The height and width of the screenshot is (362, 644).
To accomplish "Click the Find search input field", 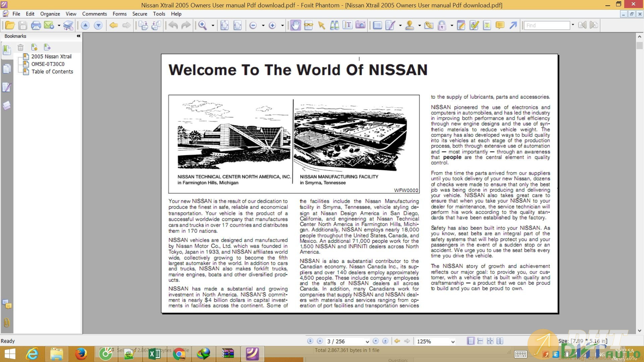I will coord(547,25).
